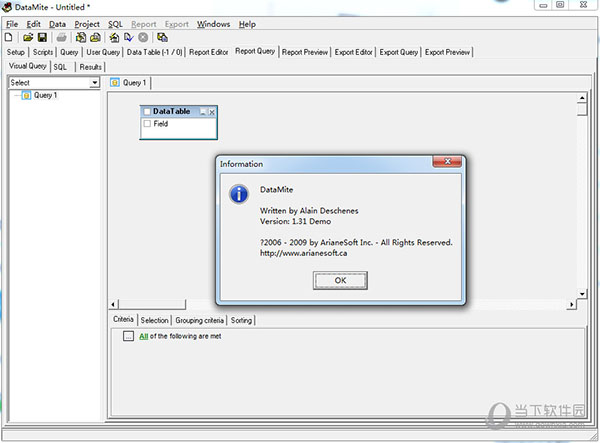Switch to the User Query tab
This screenshot has height=443, width=600.
(x=103, y=52)
